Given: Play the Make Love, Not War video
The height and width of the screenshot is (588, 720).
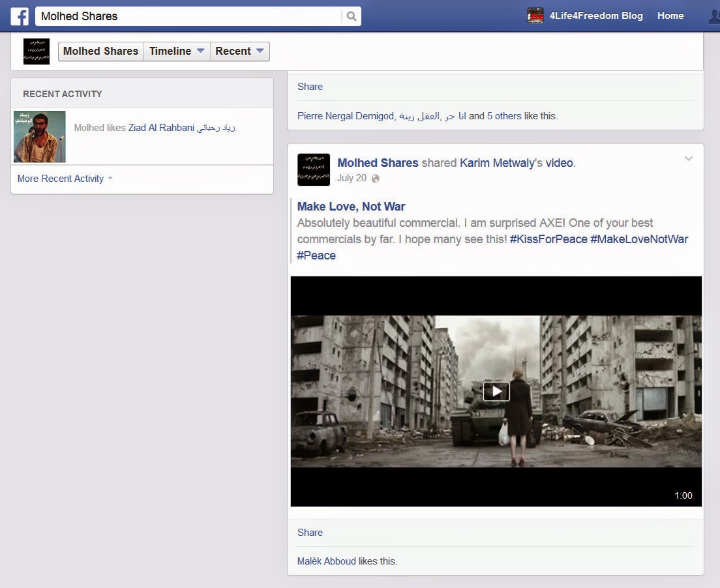Looking at the screenshot, I should (x=496, y=391).
